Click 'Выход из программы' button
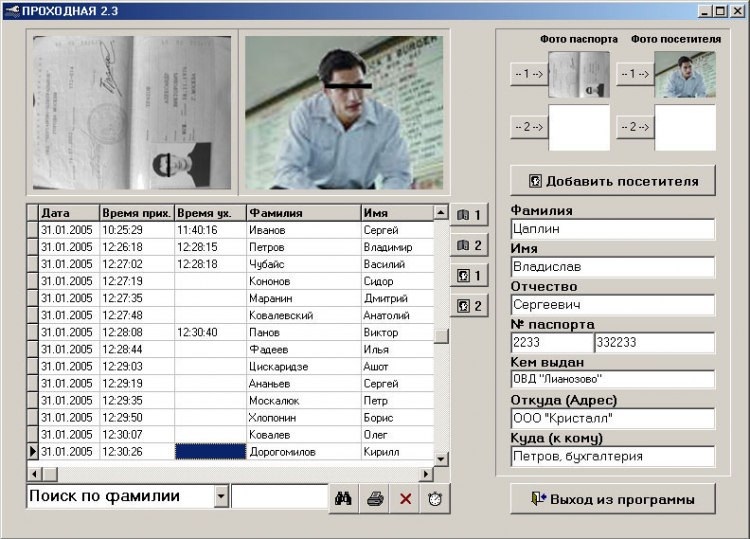750x539 pixels. click(x=613, y=499)
